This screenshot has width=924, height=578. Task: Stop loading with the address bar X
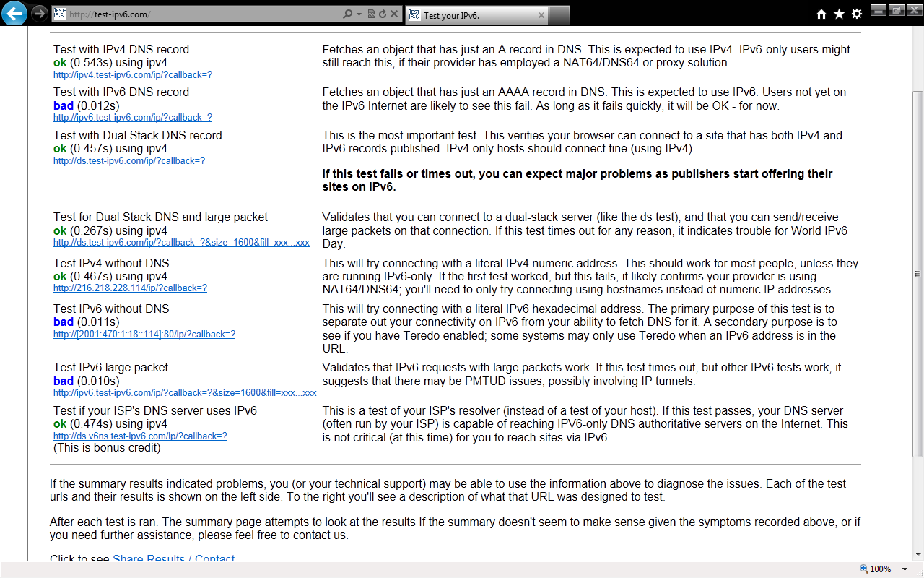[x=394, y=14]
